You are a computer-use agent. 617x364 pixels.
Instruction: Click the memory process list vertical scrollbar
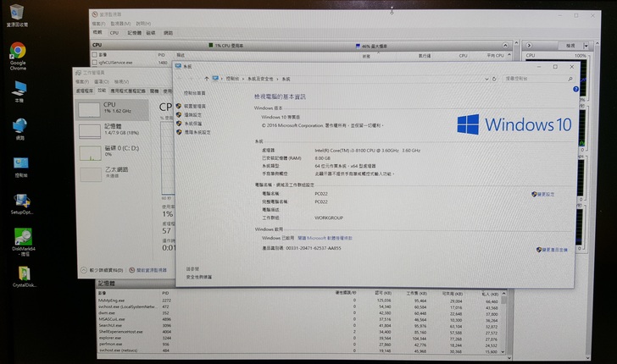(x=504, y=321)
